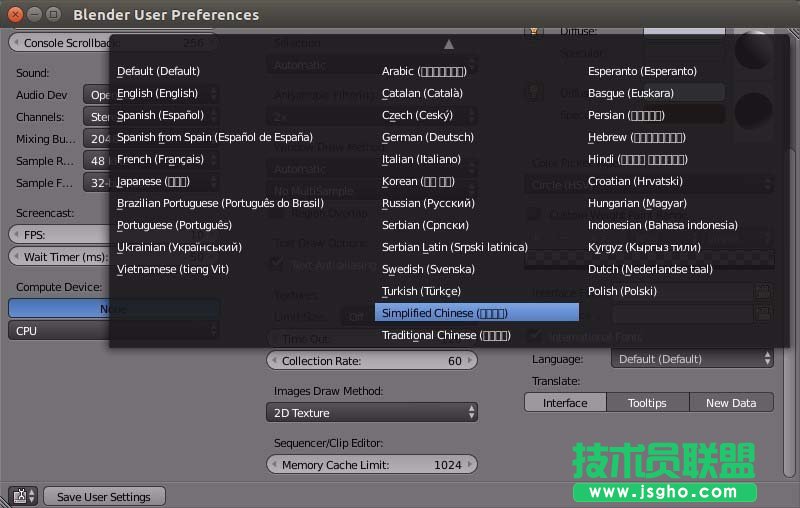
Task: Click the upward scroll arrow at the top of the language menu
Action: 448,45
